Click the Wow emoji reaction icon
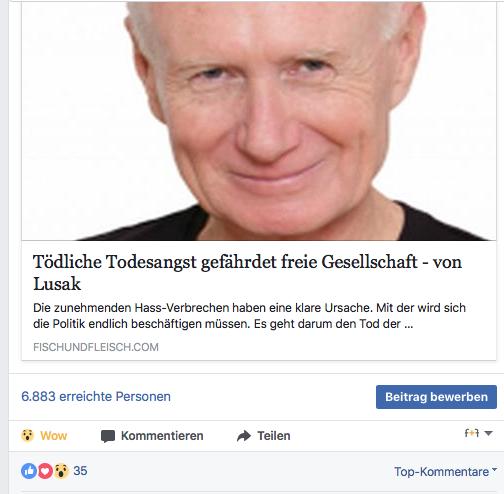 point(27,436)
